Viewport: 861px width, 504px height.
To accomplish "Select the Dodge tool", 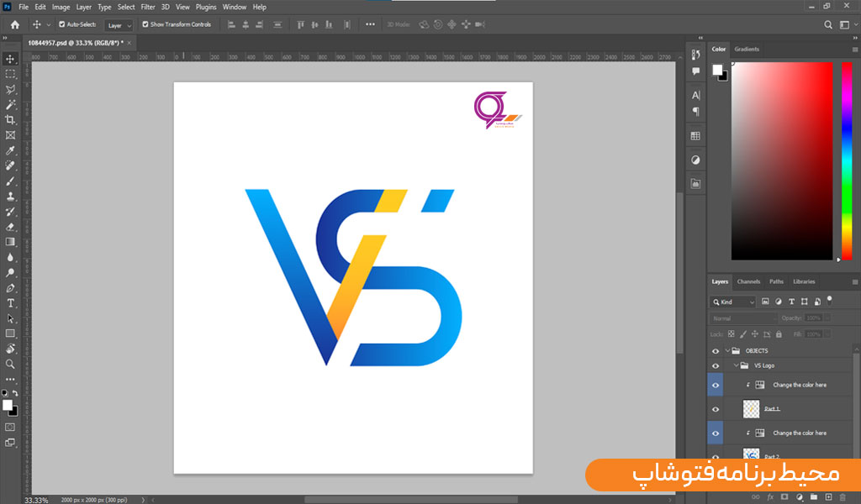I will (x=10, y=272).
